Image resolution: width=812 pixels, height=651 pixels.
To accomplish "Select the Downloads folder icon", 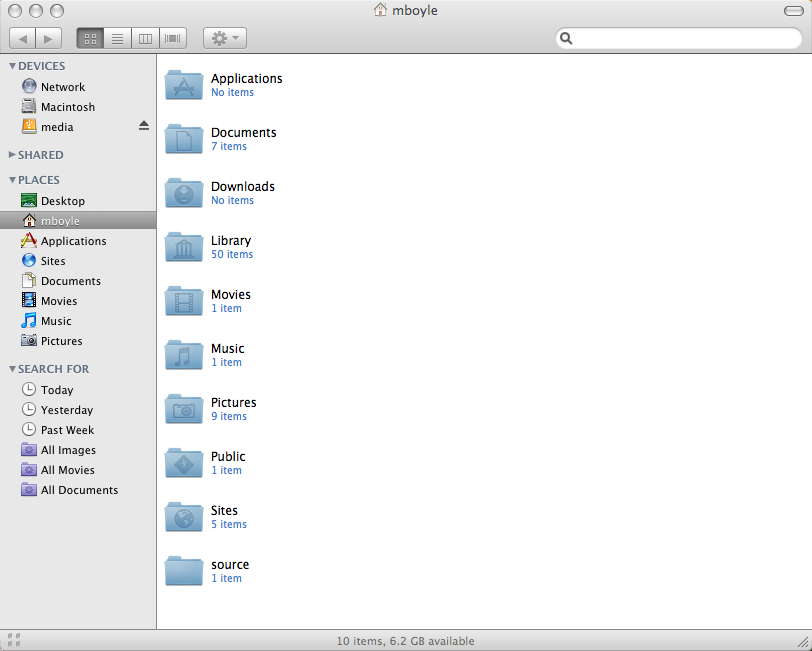I will pyautogui.click(x=184, y=193).
